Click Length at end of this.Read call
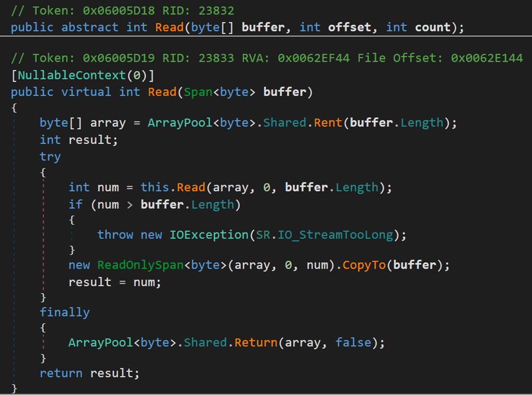Viewport: 532px width, 395px height. 357,187
